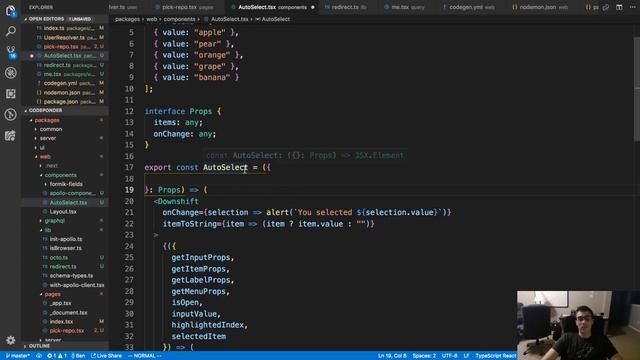The image size is (640, 360).
Task: Open the Extensions view icon
Action: coord(11,94)
